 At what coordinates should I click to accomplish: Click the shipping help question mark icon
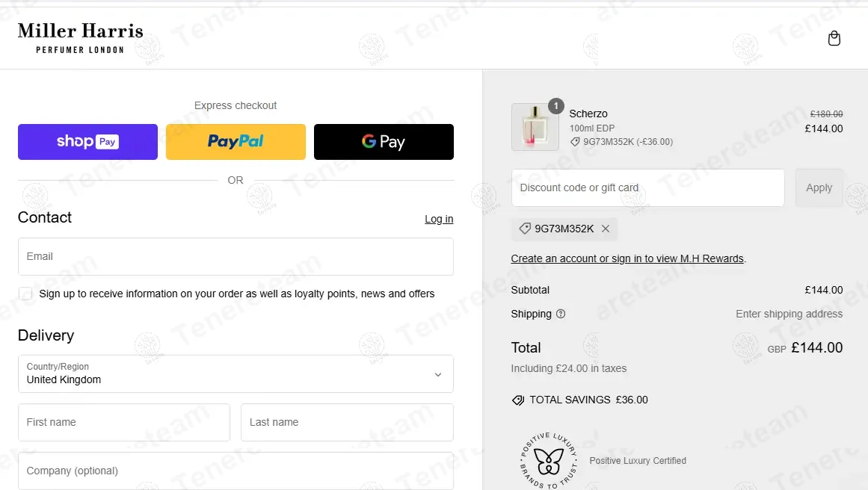point(561,314)
